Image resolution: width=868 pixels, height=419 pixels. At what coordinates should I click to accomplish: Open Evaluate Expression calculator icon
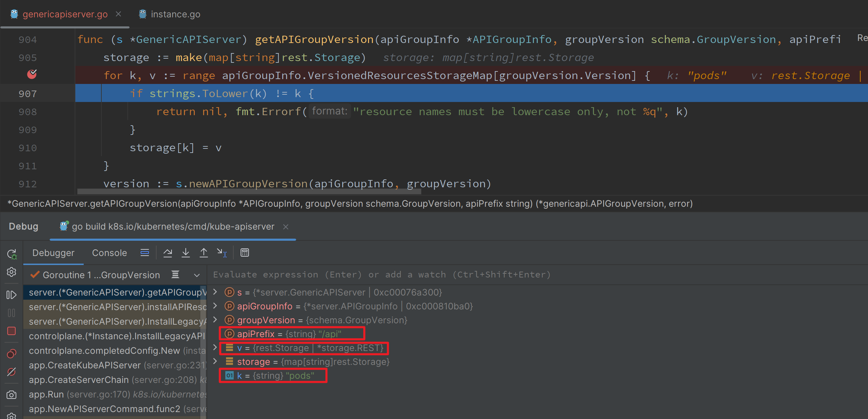245,253
